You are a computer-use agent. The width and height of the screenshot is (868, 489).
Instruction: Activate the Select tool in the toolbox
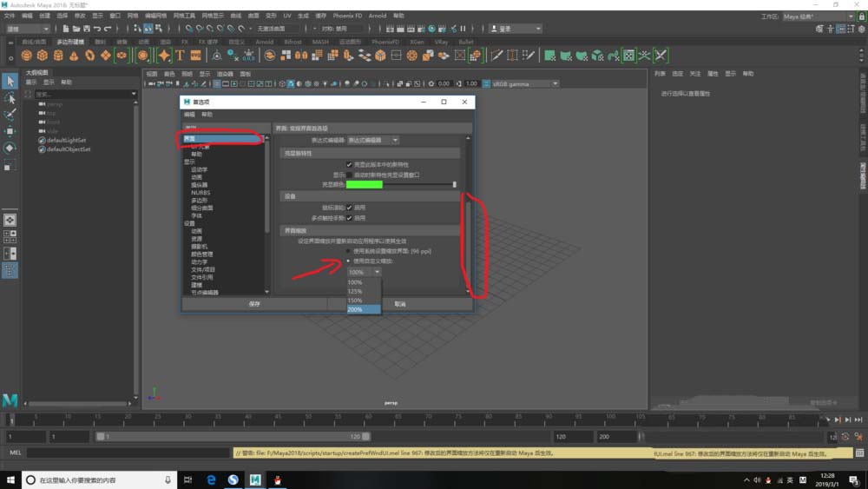pos(10,82)
